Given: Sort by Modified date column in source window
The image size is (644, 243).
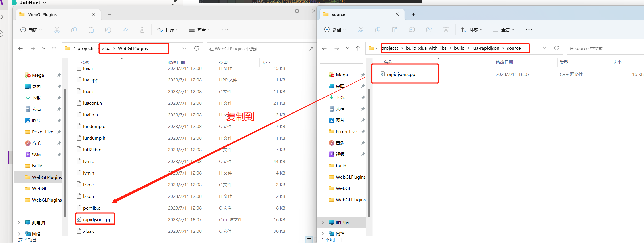Looking at the screenshot, I should click(504, 62).
